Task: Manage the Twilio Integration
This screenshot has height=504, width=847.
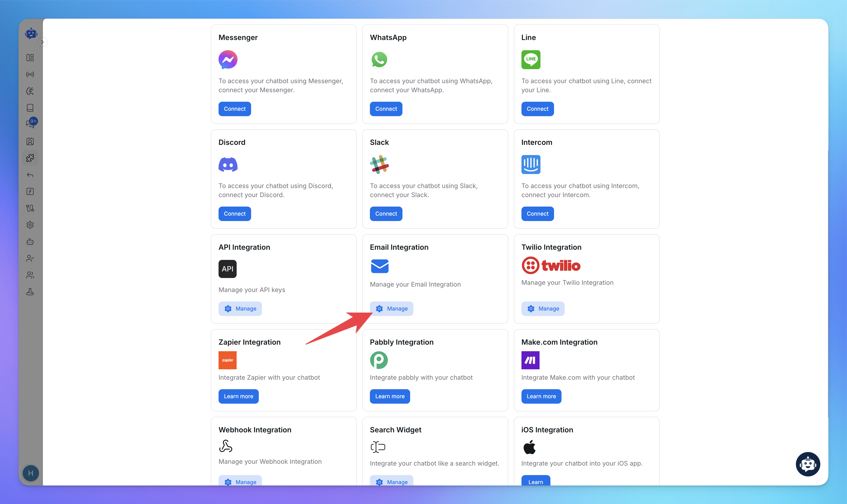Action: [x=543, y=309]
